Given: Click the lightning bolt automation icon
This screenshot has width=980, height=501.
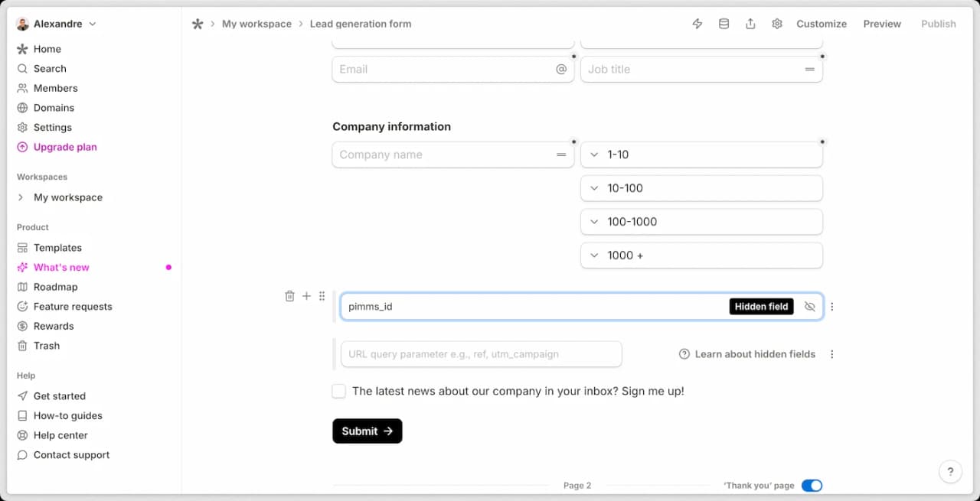Looking at the screenshot, I should [x=697, y=24].
